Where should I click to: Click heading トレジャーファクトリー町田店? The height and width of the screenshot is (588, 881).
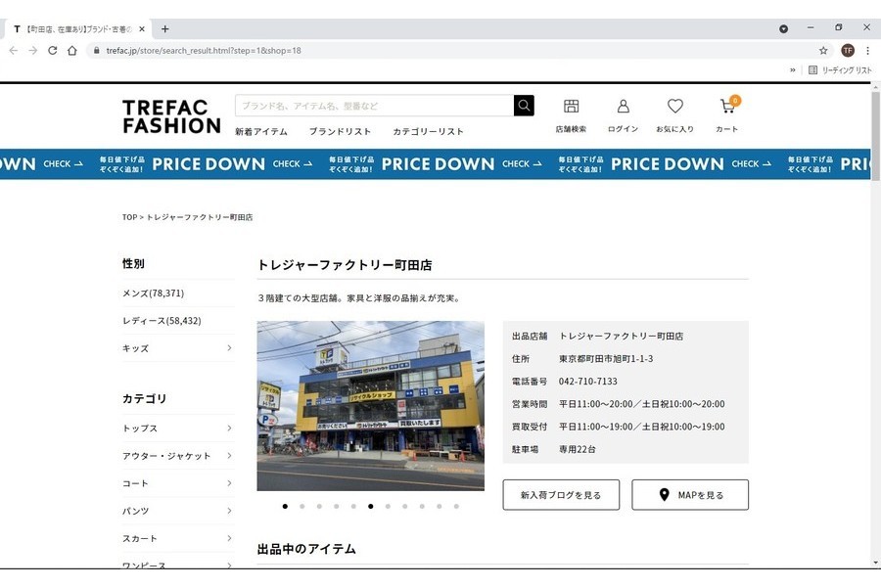(345, 265)
